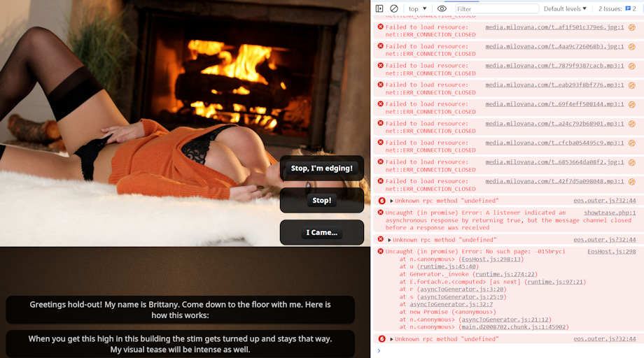The image size is (644, 358).
Task: Click the 'Stop, I'm edging!' button
Action: [321, 168]
